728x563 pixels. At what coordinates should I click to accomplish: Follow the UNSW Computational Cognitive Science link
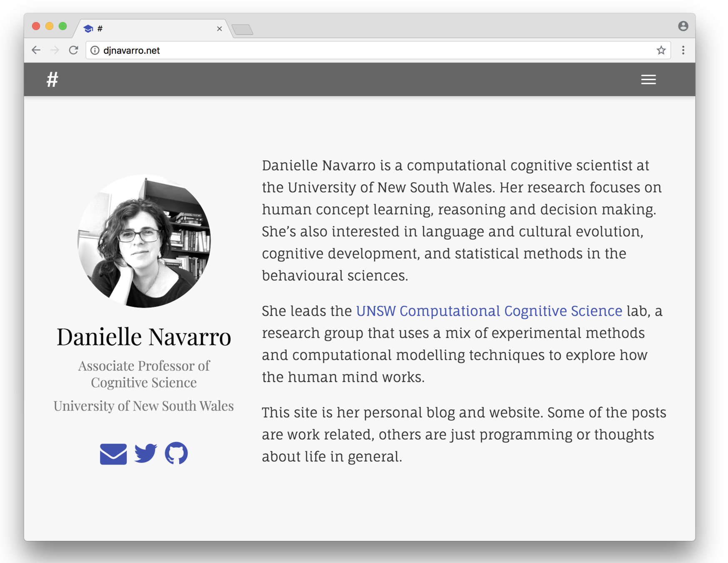(x=489, y=311)
